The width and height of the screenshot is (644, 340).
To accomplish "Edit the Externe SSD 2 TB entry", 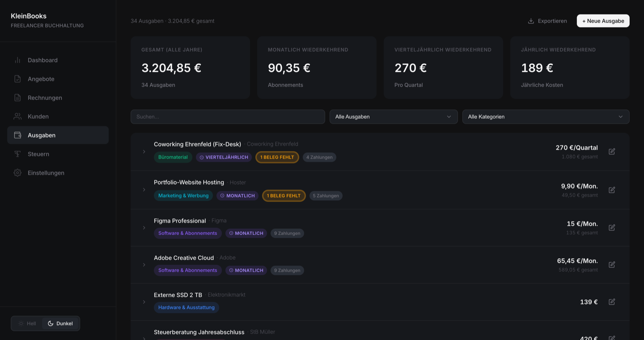I will coord(612,302).
